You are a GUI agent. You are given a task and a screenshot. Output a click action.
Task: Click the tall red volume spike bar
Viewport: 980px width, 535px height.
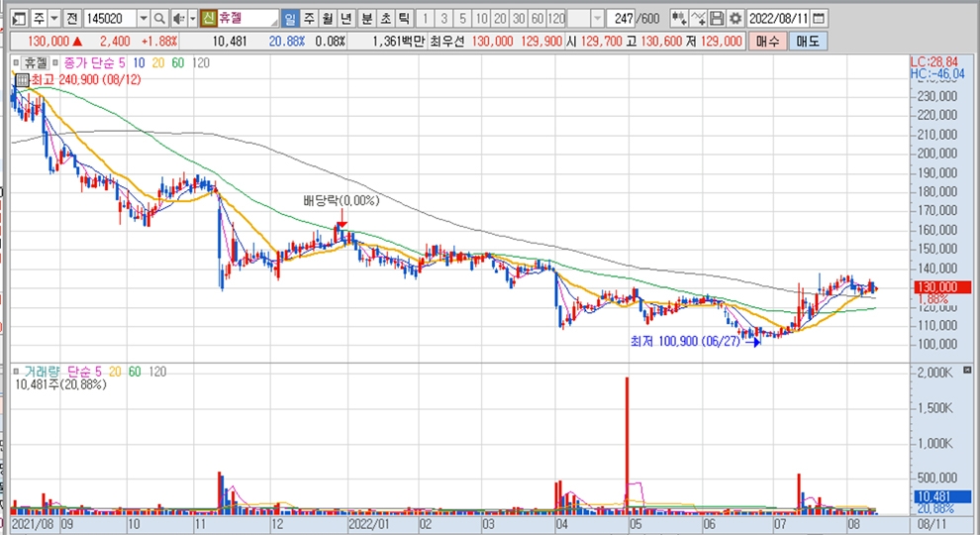627,446
